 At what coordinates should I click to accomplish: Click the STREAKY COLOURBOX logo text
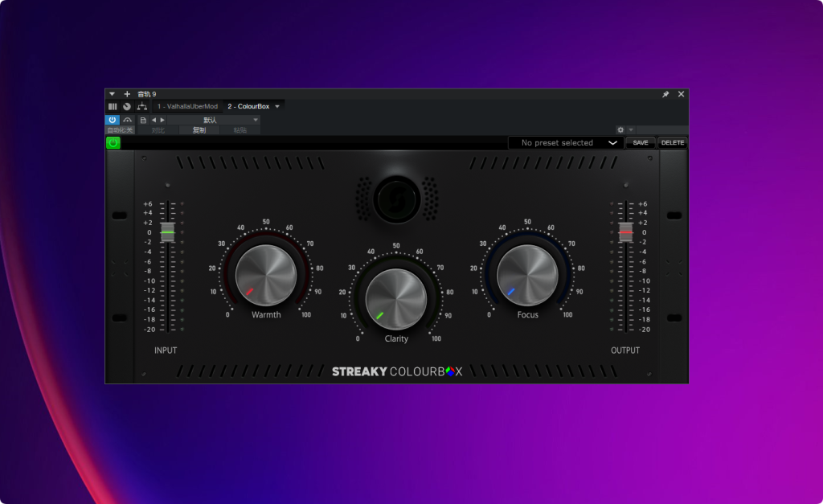pyautogui.click(x=397, y=371)
